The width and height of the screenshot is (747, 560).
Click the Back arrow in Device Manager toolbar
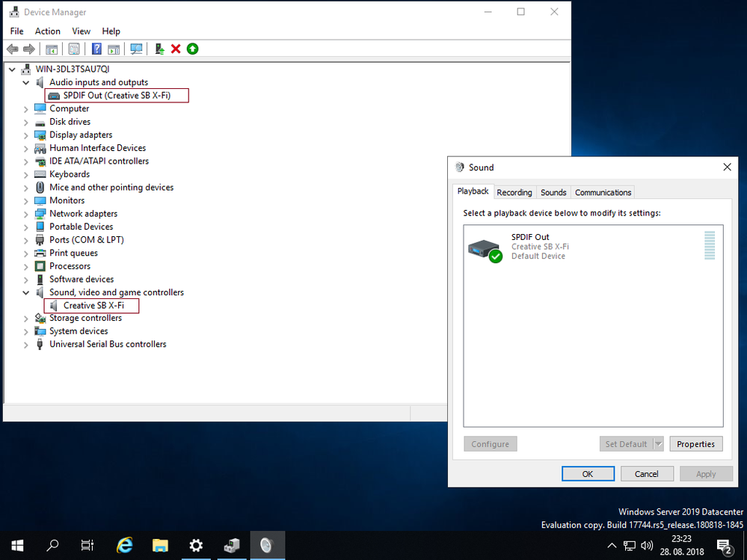tap(13, 49)
